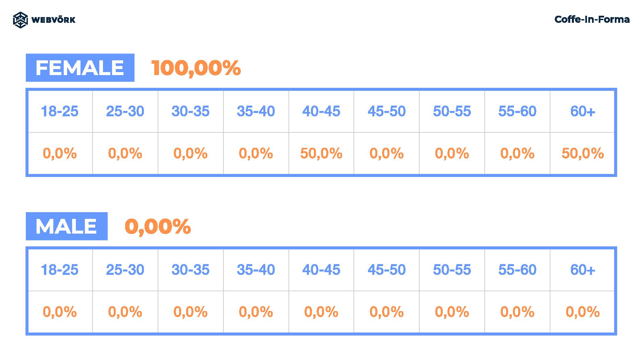Viewport: 644px width, 362px height.
Task: Click the female 40-45 age header cell
Action: coord(321,111)
